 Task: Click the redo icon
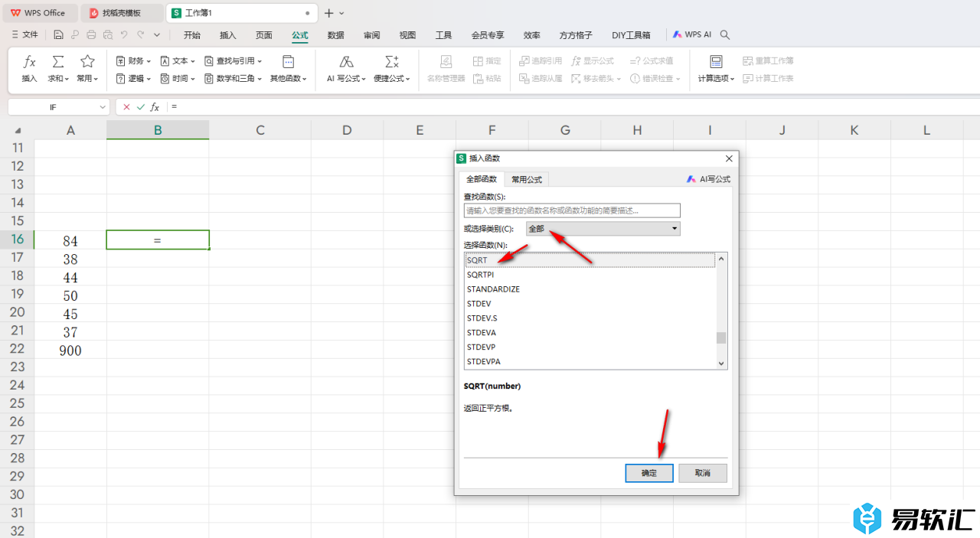pyautogui.click(x=140, y=34)
